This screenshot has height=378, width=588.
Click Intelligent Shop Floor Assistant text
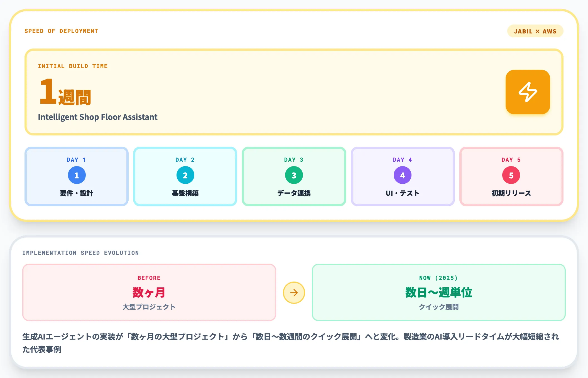click(x=98, y=117)
